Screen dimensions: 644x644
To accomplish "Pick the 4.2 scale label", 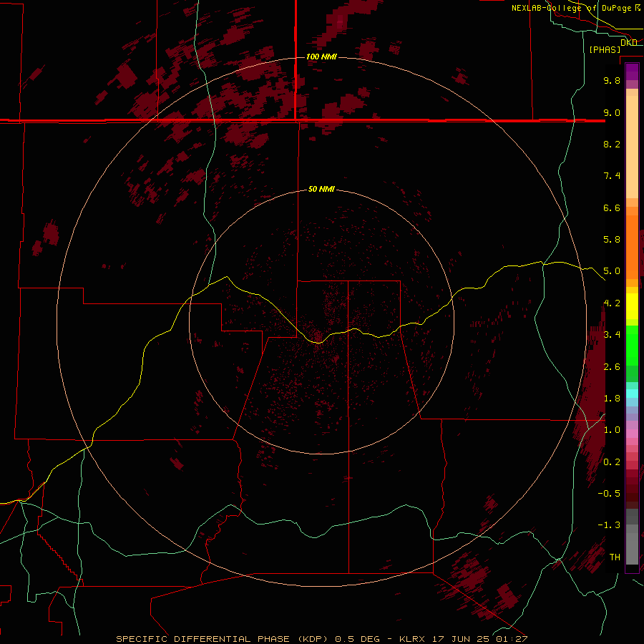I will coord(612,303).
